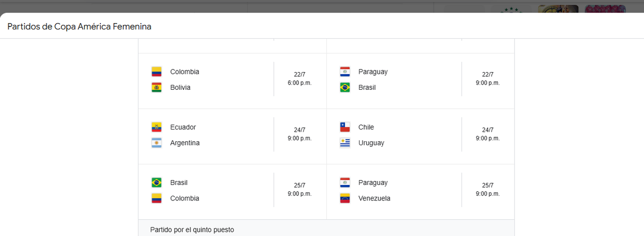The height and width of the screenshot is (236, 644).
Task: Select the Bolivia team name
Action: pos(180,87)
